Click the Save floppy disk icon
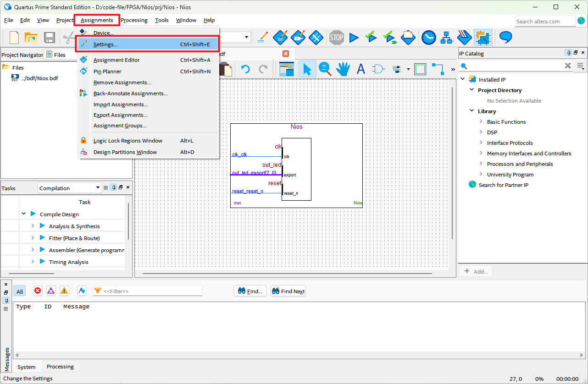The height and width of the screenshot is (384, 588). pos(49,38)
